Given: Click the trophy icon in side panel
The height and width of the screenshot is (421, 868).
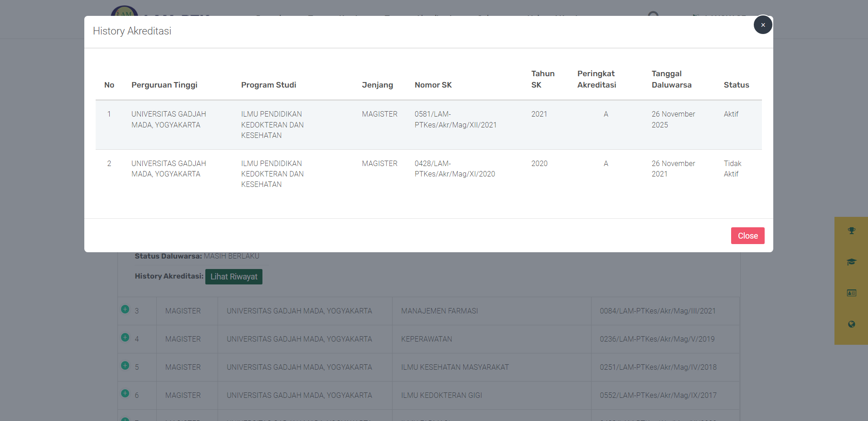Looking at the screenshot, I should [851, 231].
